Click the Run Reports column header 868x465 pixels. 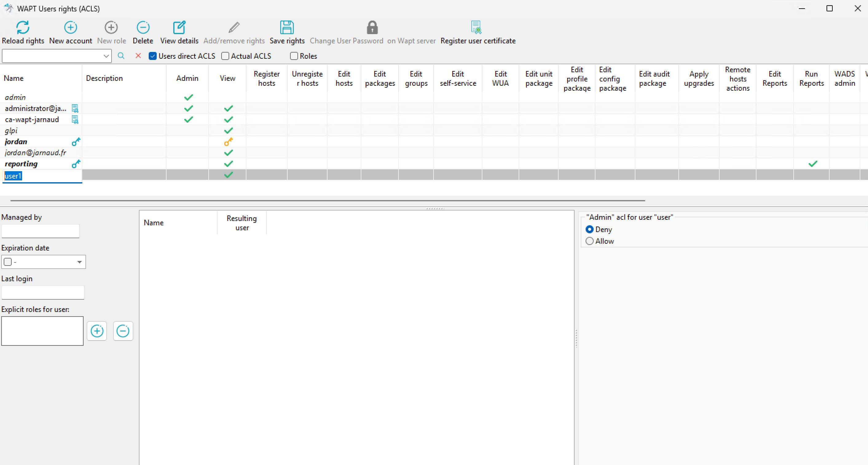811,78
